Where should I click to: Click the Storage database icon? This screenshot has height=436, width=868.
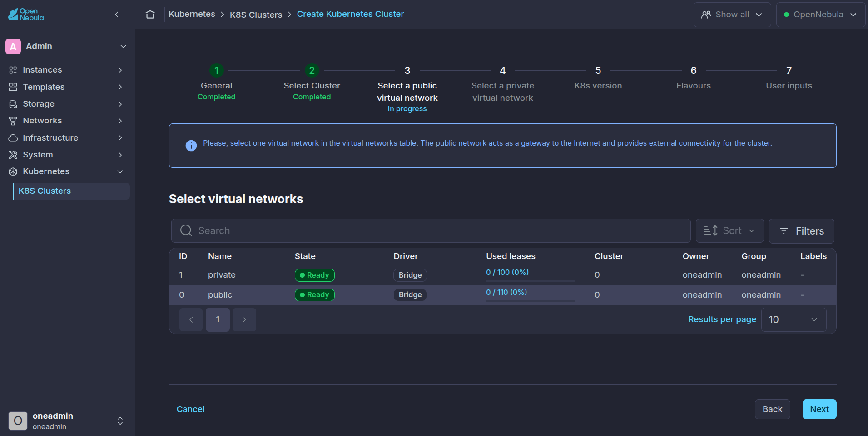click(13, 104)
